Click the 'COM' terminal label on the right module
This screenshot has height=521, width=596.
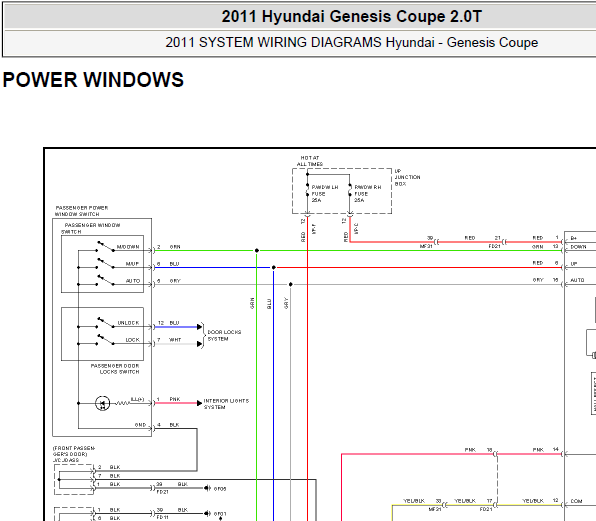(x=576, y=501)
